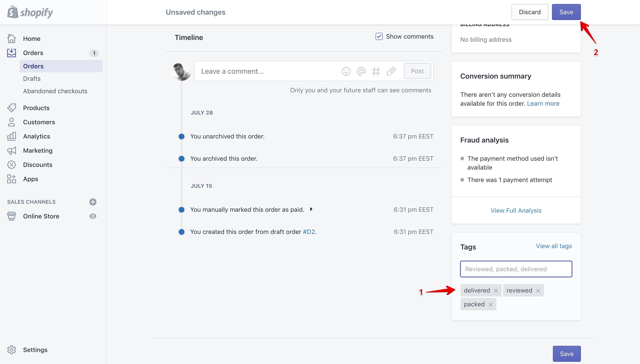This screenshot has height=364, width=640.
Task: Go to Analytics section
Action: point(36,136)
